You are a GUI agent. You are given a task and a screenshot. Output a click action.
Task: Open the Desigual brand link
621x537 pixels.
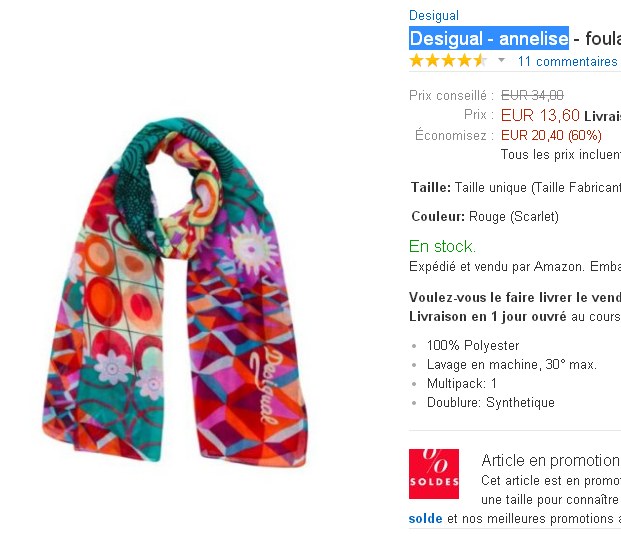(x=434, y=15)
